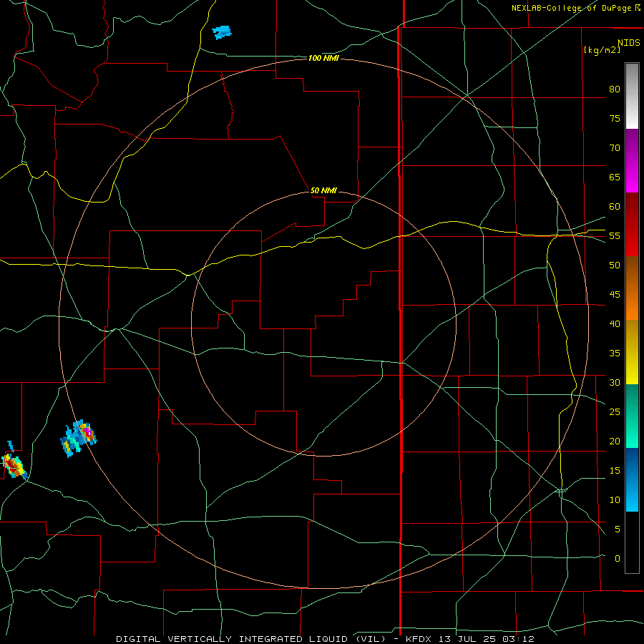Image resolution: width=644 pixels, height=644 pixels.
Task: Click the small cyan echo near the top
Action: point(222,32)
